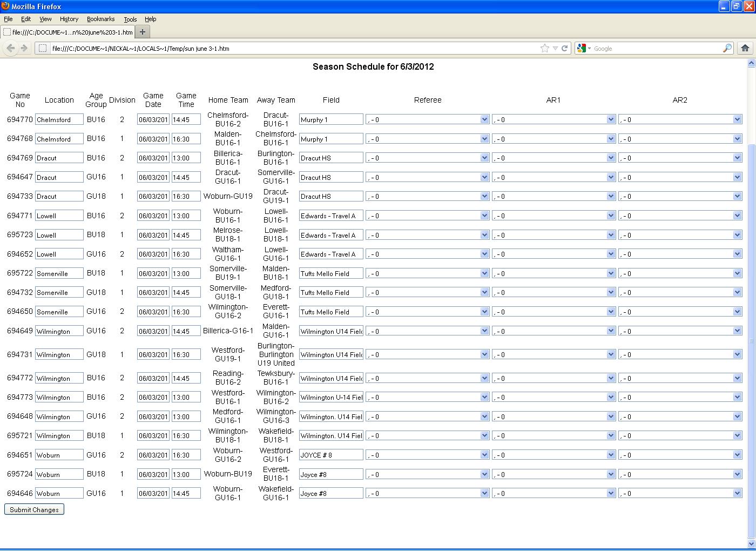Click the vertical scrollbar thumb
Viewport: 756px width, 551px height.
click(751, 341)
